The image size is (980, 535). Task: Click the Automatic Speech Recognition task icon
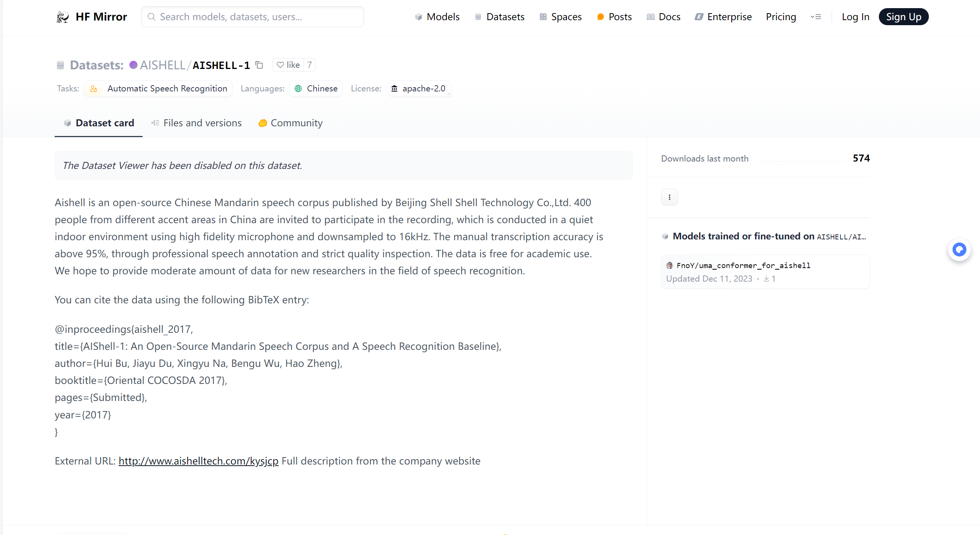(x=93, y=89)
